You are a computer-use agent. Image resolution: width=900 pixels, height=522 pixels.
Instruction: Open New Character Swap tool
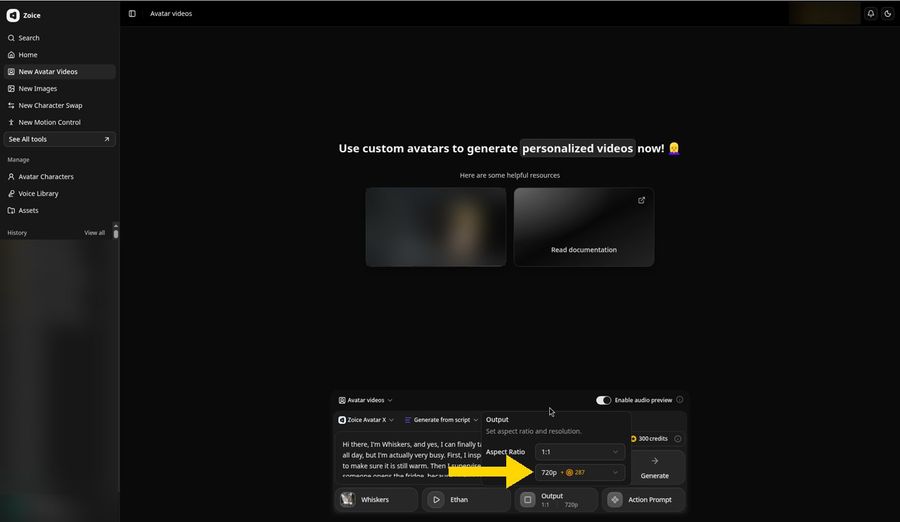pos(60,106)
